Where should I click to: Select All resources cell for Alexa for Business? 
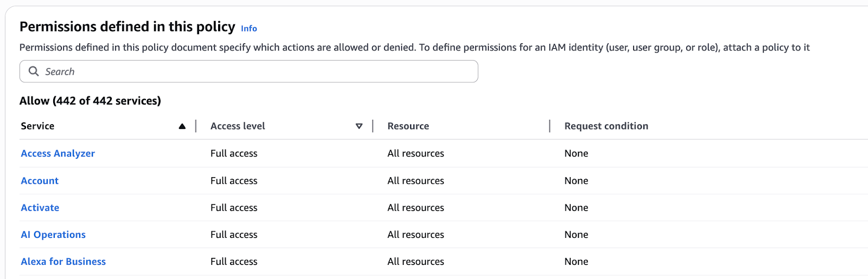point(416,262)
